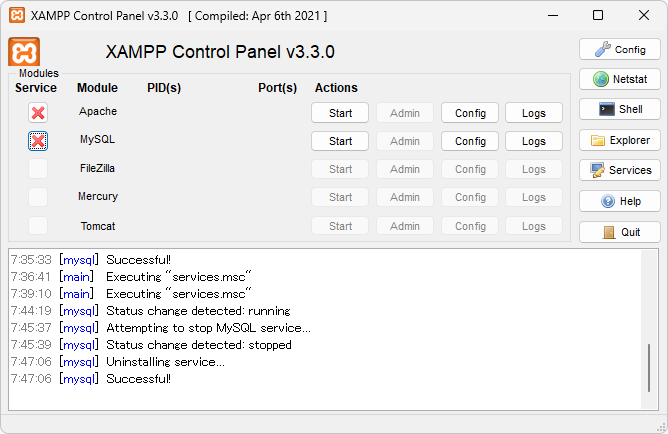The height and width of the screenshot is (434, 668).
Task: Open the Netstat tool
Action: click(x=620, y=79)
